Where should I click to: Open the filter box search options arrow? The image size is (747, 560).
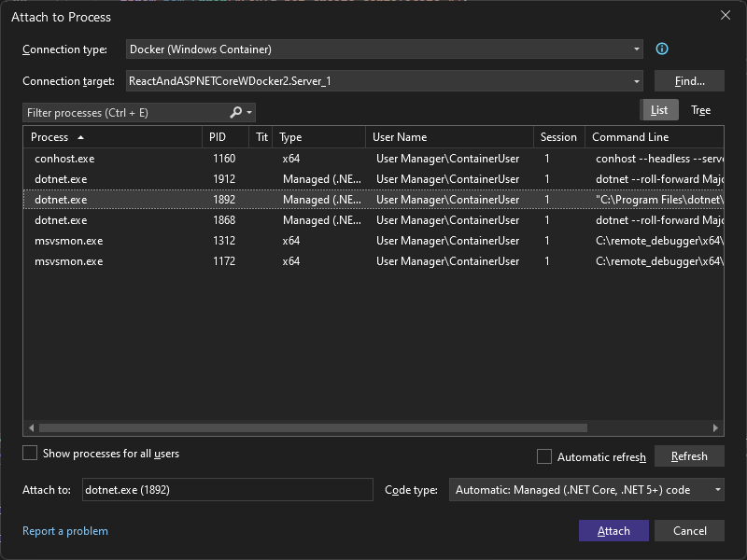click(x=246, y=112)
